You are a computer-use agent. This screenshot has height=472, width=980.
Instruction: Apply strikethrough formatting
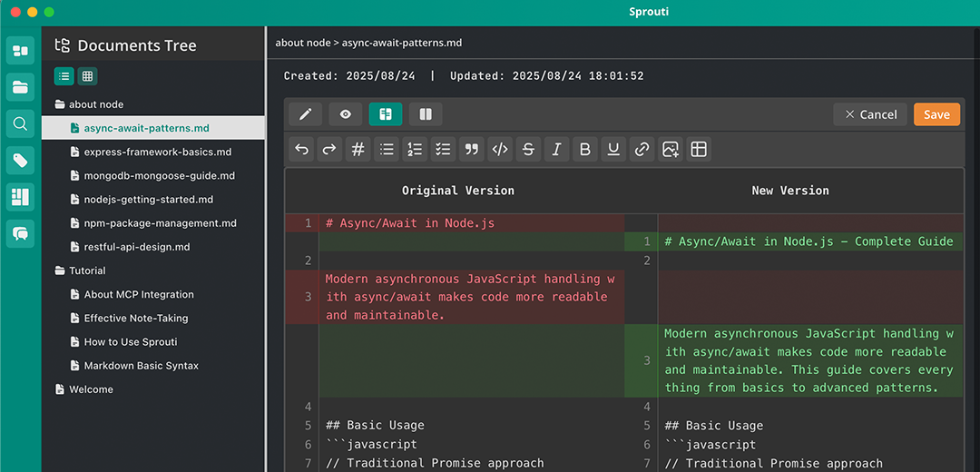[528, 150]
